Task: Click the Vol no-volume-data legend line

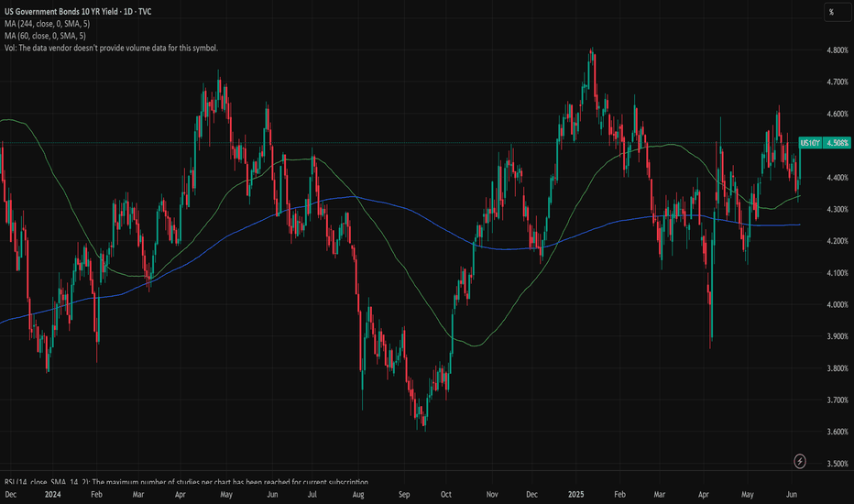Action: coord(111,48)
